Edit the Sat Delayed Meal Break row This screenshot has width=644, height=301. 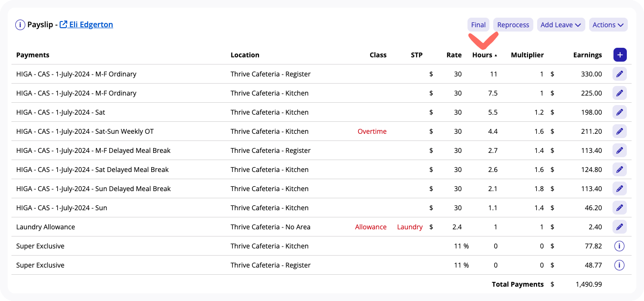click(x=620, y=170)
